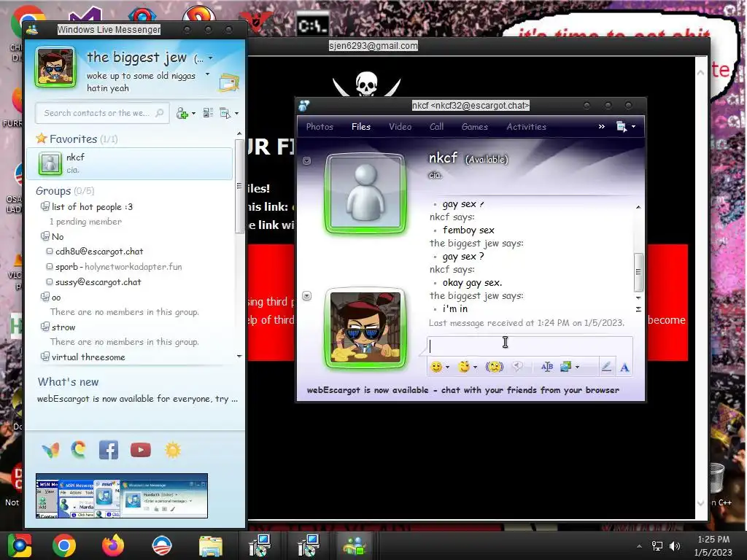This screenshot has width=747, height=560.
Task: Collapse the 'strow' group
Action: point(44,327)
